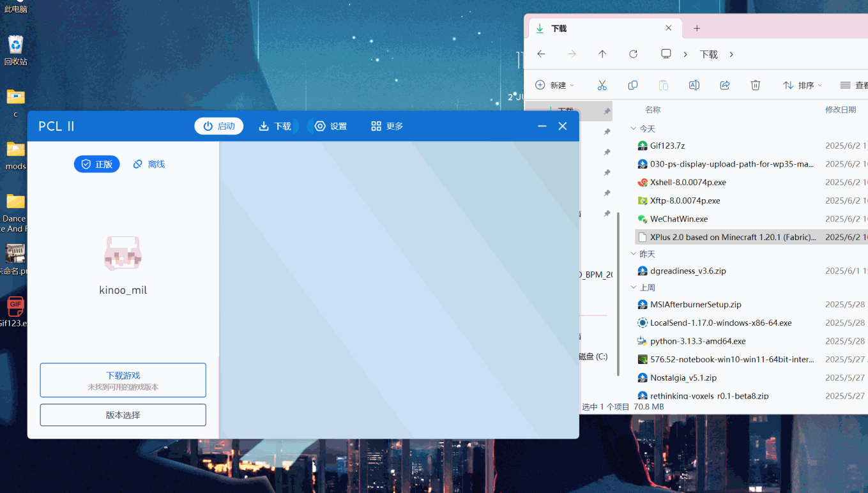Select the Gif123 desktop icon

tap(14, 312)
